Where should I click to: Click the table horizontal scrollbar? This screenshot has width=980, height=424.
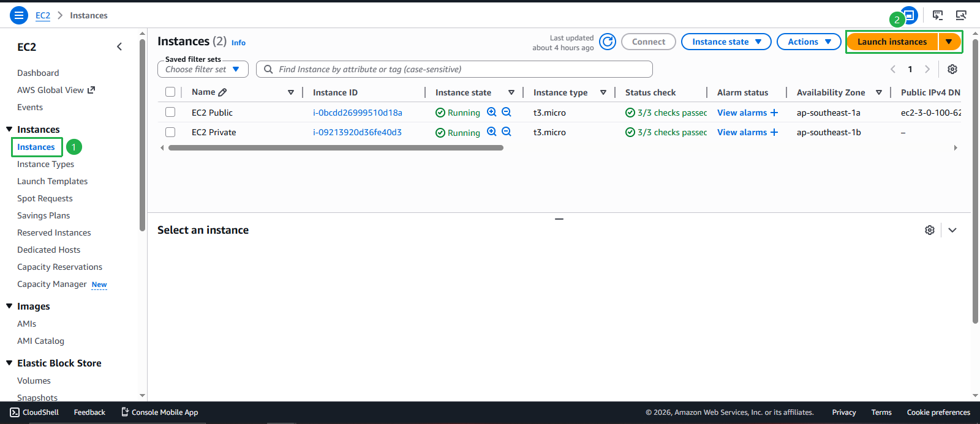(336, 147)
